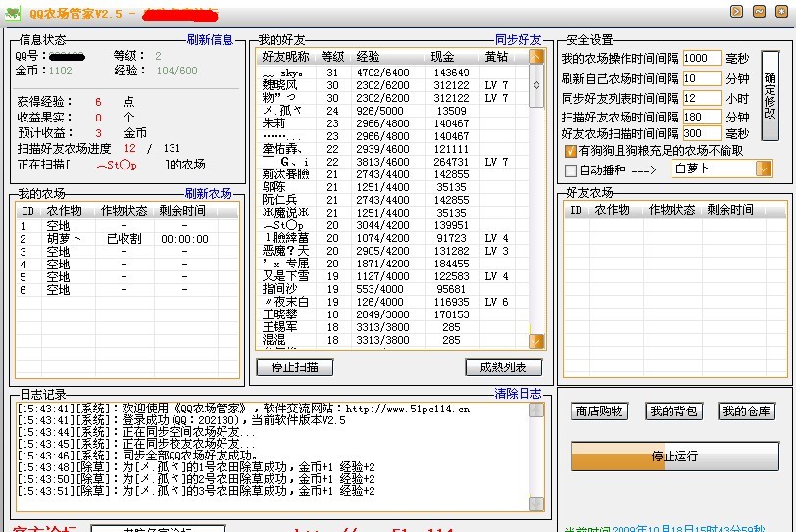The height and width of the screenshot is (532, 796).
Task: Click the QQ农场管家 frog app icon
Action: pyautogui.click(x=13, y=13)
